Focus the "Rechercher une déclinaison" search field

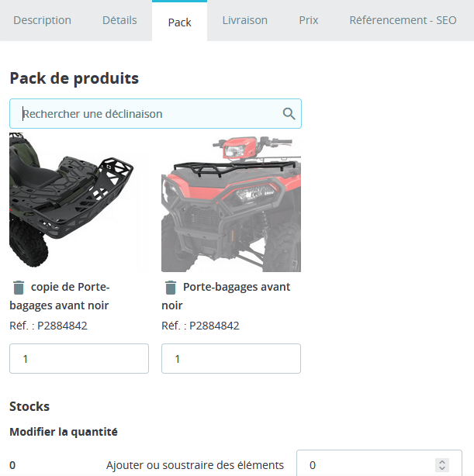(x=147, y=114)
